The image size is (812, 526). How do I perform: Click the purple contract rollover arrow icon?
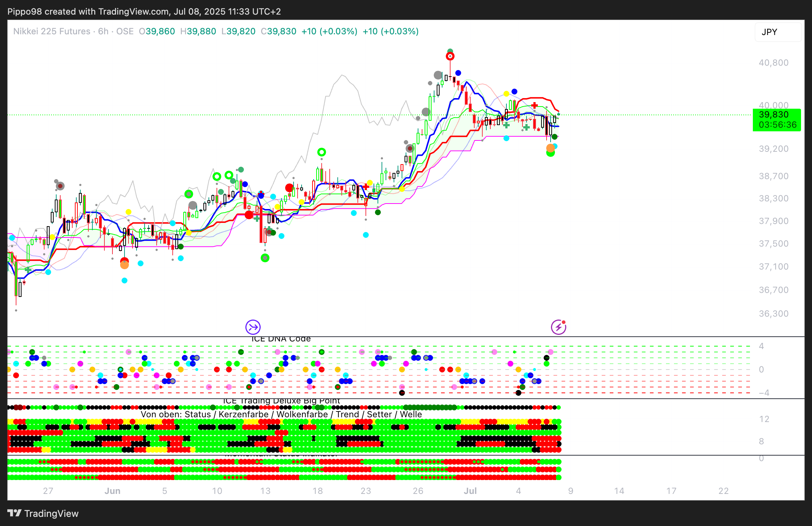[253, 327]
